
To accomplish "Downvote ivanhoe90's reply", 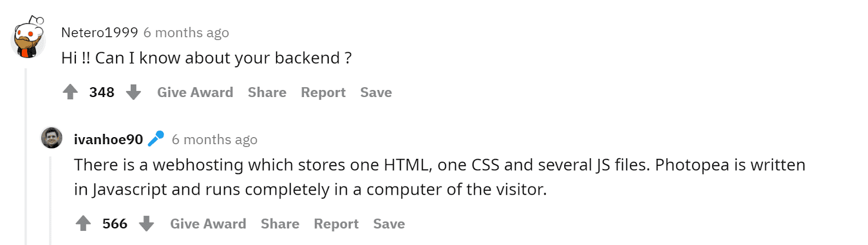I will 146,224.
